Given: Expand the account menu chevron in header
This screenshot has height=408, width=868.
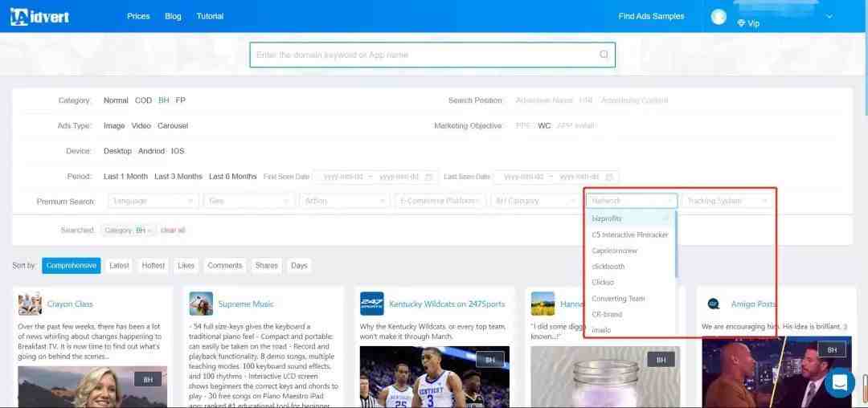Looking at the screenshot, I should (x=829, y=17).
